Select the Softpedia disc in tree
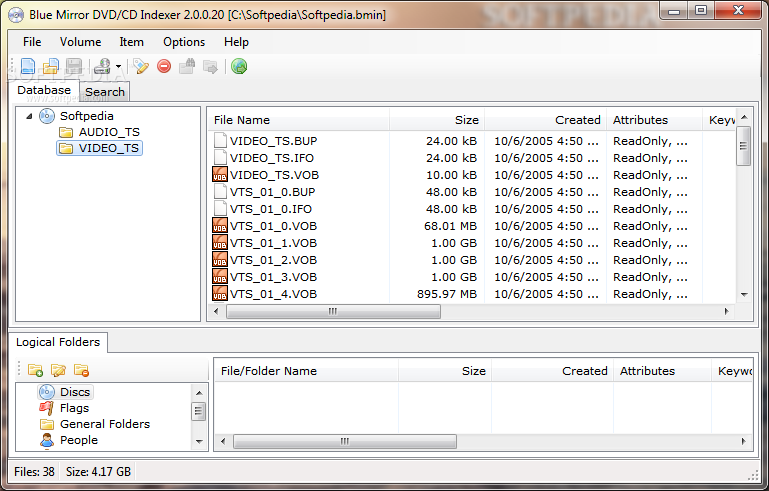Viewport: 769px width, 491px height. click(x=86, y=116)
